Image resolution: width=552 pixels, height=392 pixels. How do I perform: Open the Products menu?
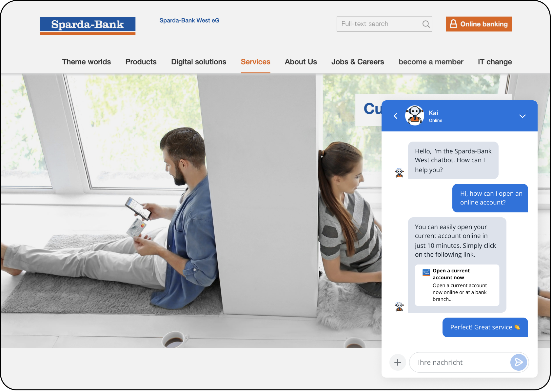coord(141,62)
